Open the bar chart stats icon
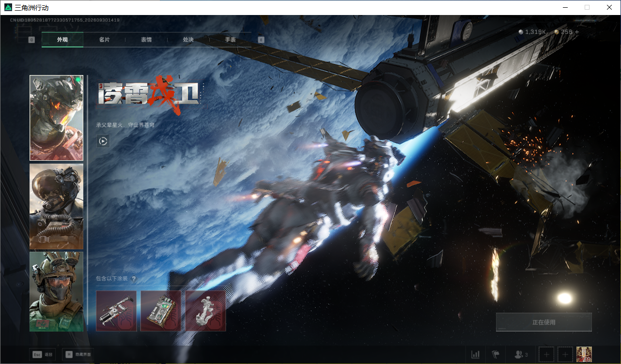This screenshot has width=621, height=364. click(x=476, y=355)
